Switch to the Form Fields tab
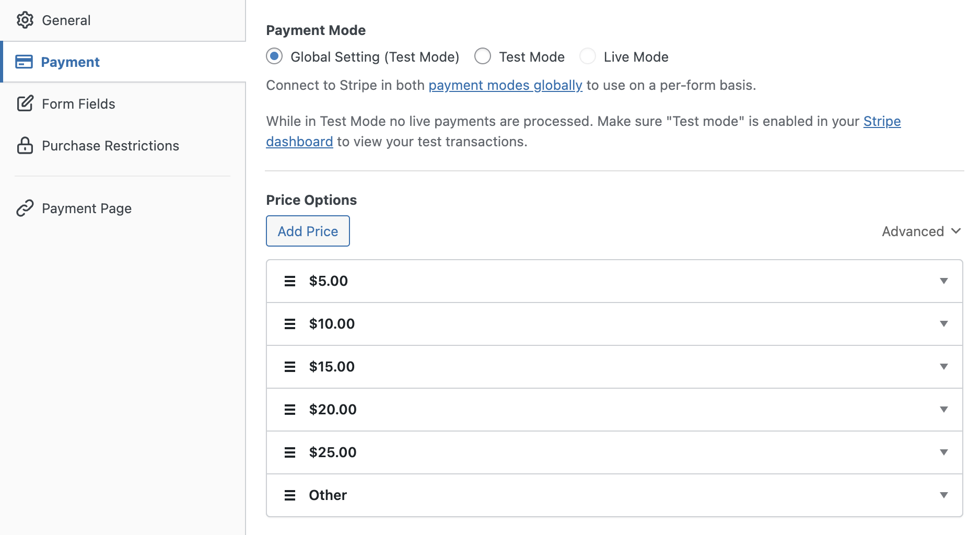980x535 pixels. pos(78,103)
